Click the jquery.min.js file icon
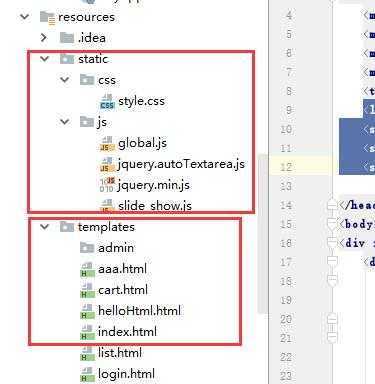The height and width of the screenshot is (384, 375). pyautogui.click(x=107, y=185)
